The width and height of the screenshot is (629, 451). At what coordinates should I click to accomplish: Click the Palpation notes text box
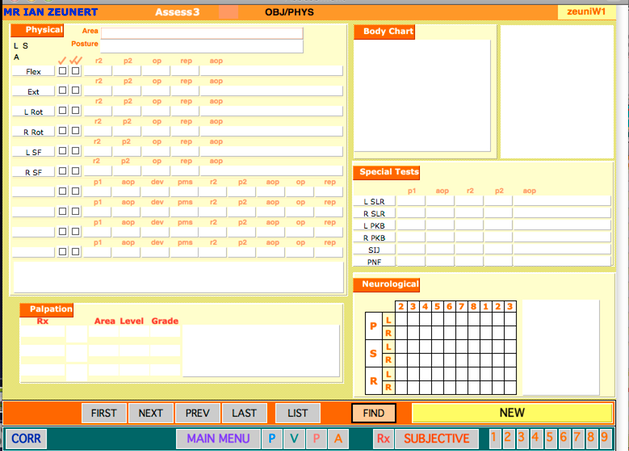coord(261,351)
